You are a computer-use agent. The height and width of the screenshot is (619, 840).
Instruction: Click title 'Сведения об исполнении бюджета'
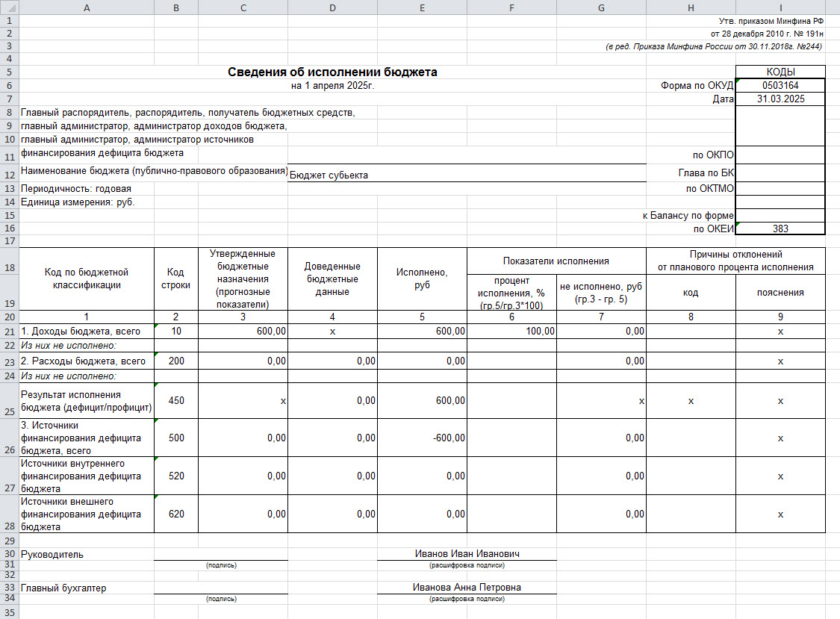pyautogui.click(x=332, y=72)
